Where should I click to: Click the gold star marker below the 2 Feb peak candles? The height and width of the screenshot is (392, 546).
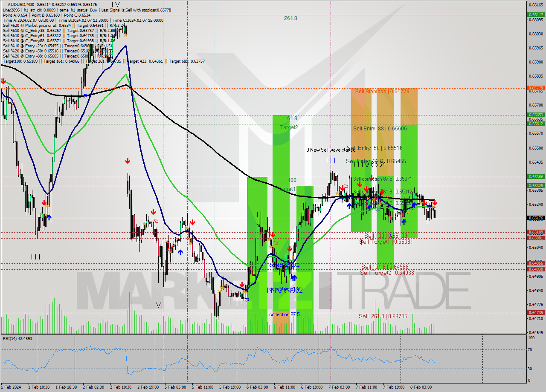click(125, 35)
